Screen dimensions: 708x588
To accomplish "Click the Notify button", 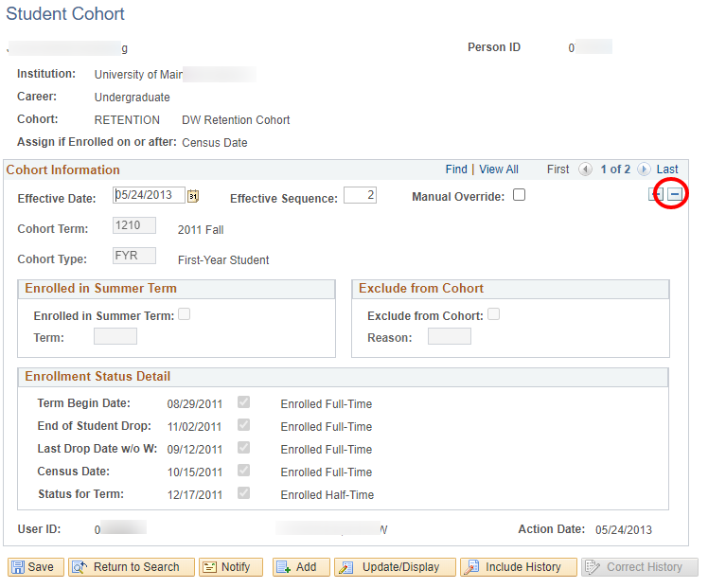I will [x=231, y=567].
